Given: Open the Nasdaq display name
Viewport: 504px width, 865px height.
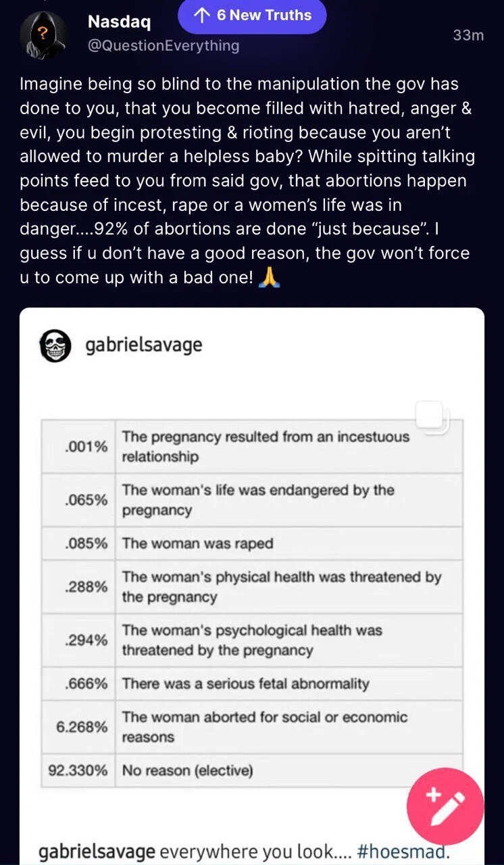Looking at the screenshot, I should coord(120,22).
